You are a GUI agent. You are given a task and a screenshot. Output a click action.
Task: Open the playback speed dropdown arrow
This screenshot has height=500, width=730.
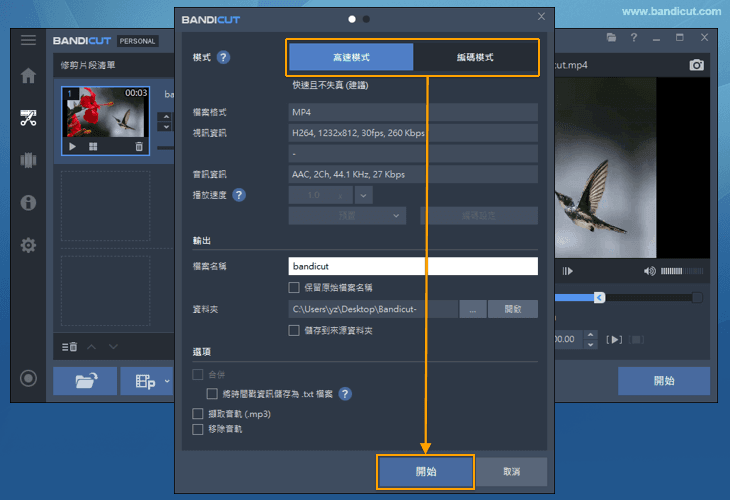(x=364, y=195)
